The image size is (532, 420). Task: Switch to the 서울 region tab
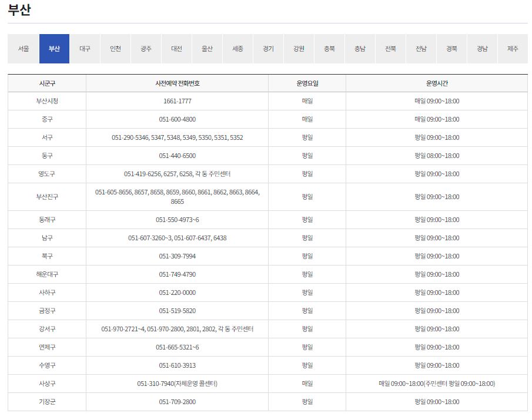23,49
